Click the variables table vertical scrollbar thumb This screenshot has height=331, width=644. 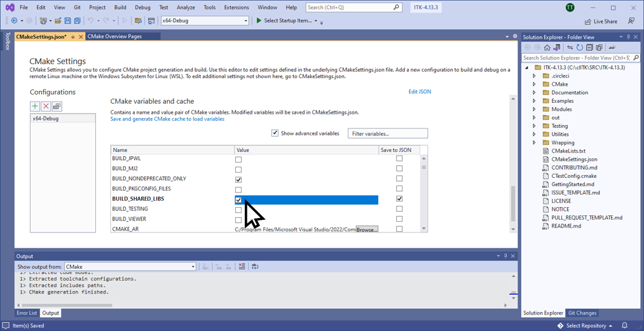point(424,167)
